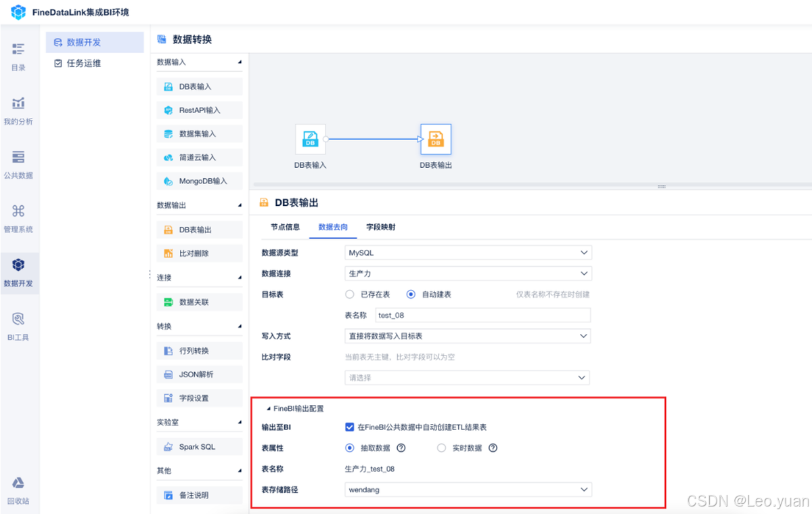Select 数据开发 cube icon in sidebar

click(x=18, y=265)
